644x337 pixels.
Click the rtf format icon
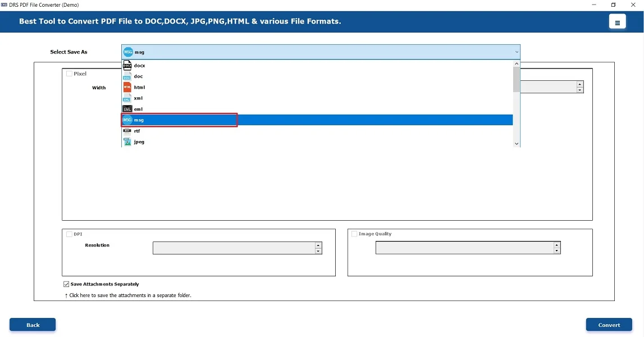[127, 131]
